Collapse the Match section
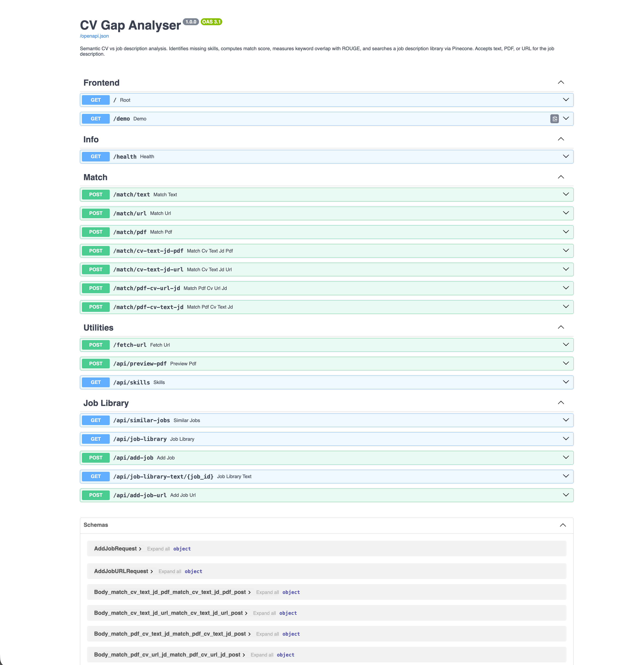The width and height of the screenshot is (644, 665). 561,177
